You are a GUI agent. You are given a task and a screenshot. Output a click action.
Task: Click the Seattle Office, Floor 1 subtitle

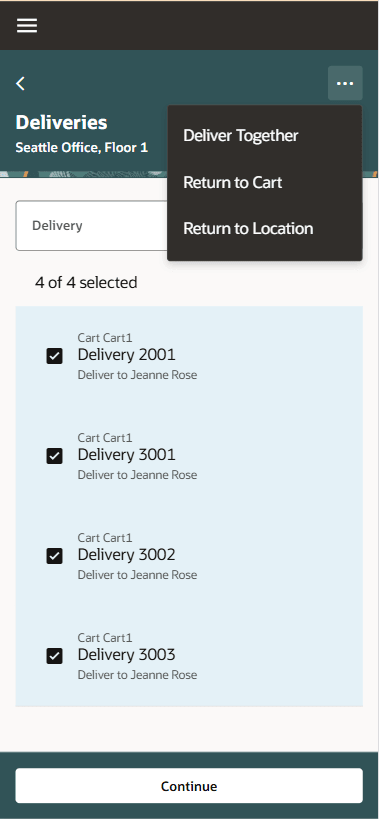[x=82, y=148]
